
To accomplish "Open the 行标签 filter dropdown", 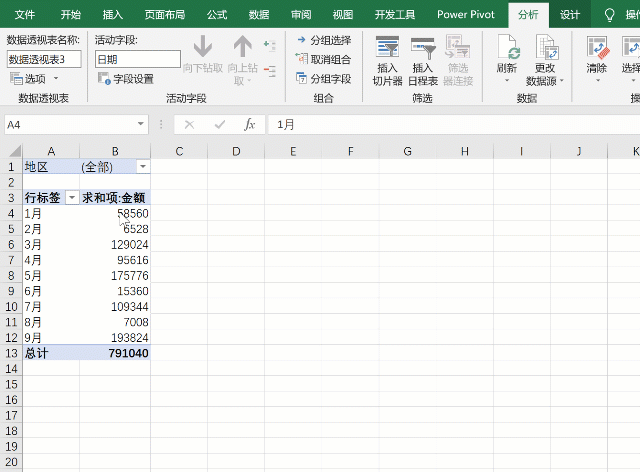I will [x=72, y=198].
